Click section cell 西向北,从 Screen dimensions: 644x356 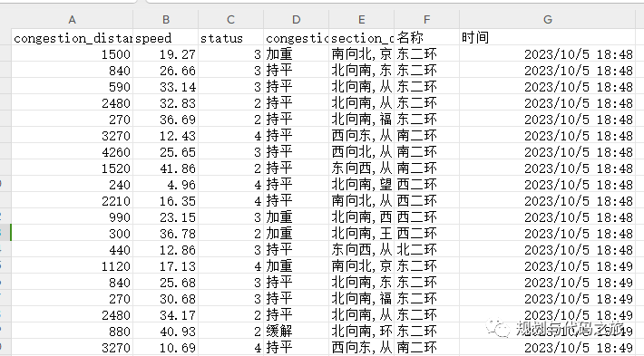(361, 152)
